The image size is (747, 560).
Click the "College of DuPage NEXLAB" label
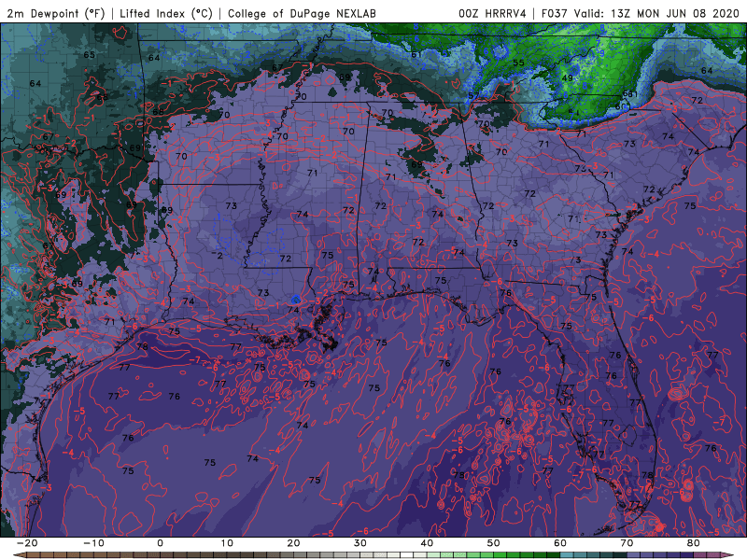tap(302, 13)
